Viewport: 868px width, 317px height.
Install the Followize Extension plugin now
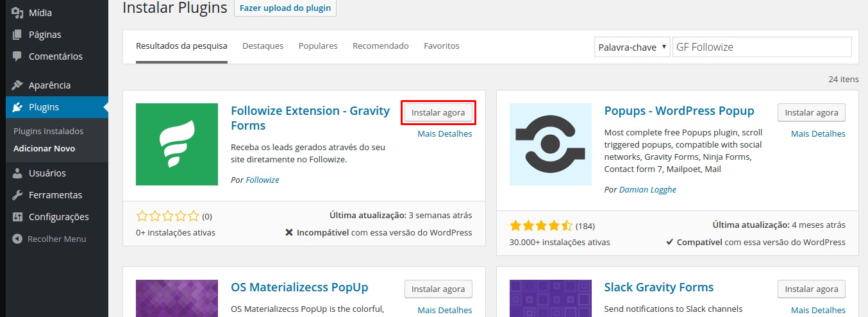point(438,112)
